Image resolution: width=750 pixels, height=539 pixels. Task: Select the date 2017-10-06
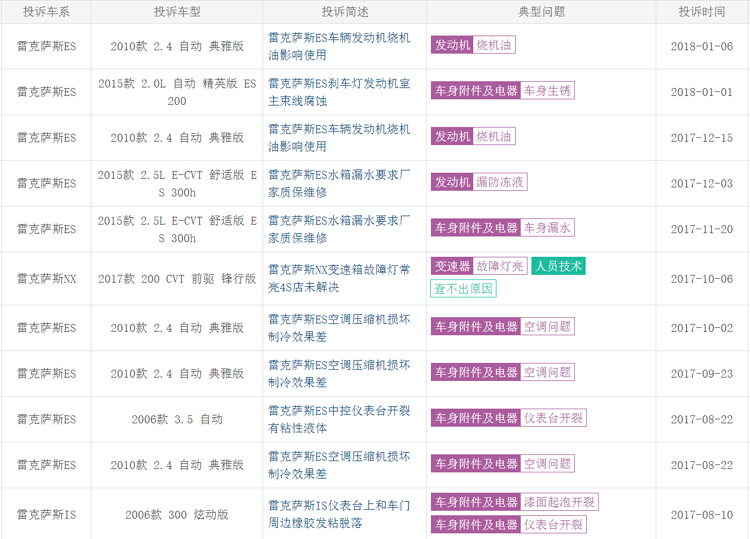(702, 279)
